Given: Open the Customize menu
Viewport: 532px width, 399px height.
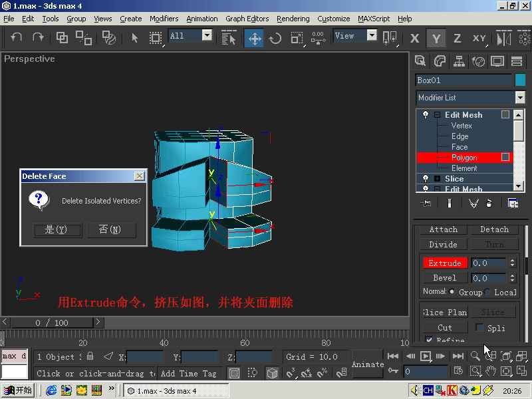Looking at the screenshot, I should pos(334,19).
